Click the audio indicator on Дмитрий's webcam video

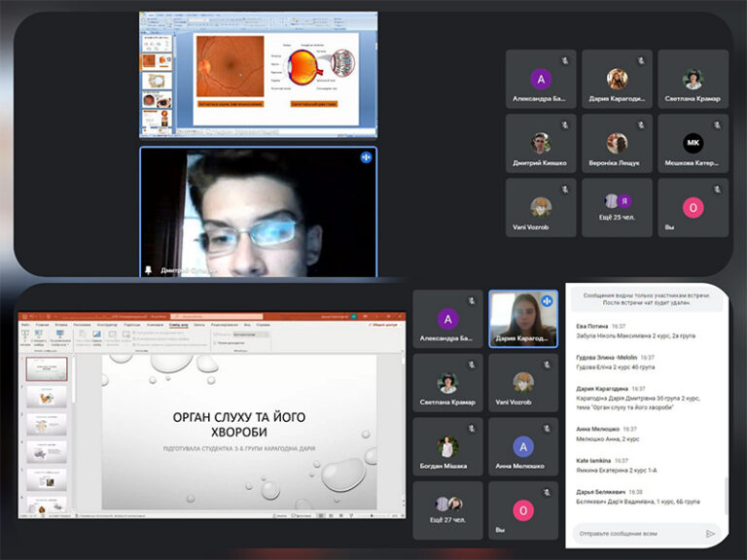coord(367,157)
